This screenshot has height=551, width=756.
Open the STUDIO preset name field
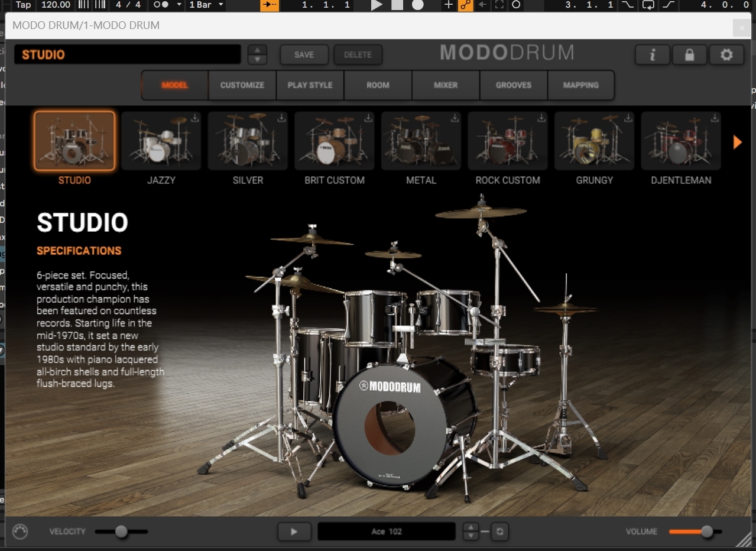128,55
